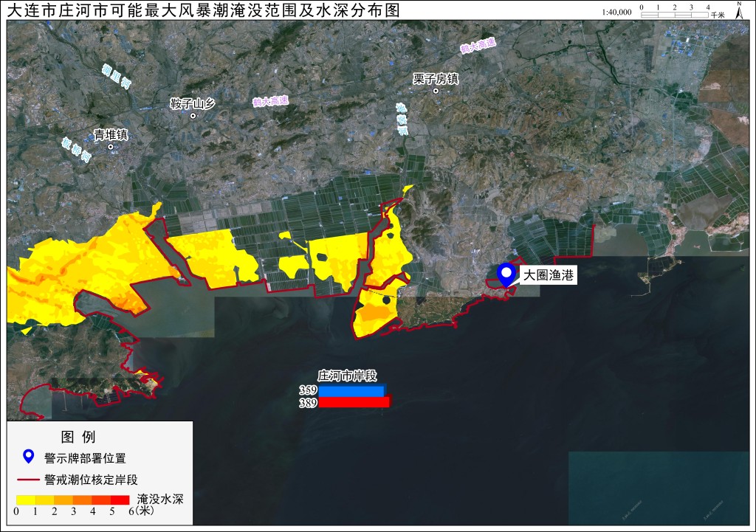Click the town dot below 青堆镇
The height and width of the screenshot is (532, 756).
point(111,147)
